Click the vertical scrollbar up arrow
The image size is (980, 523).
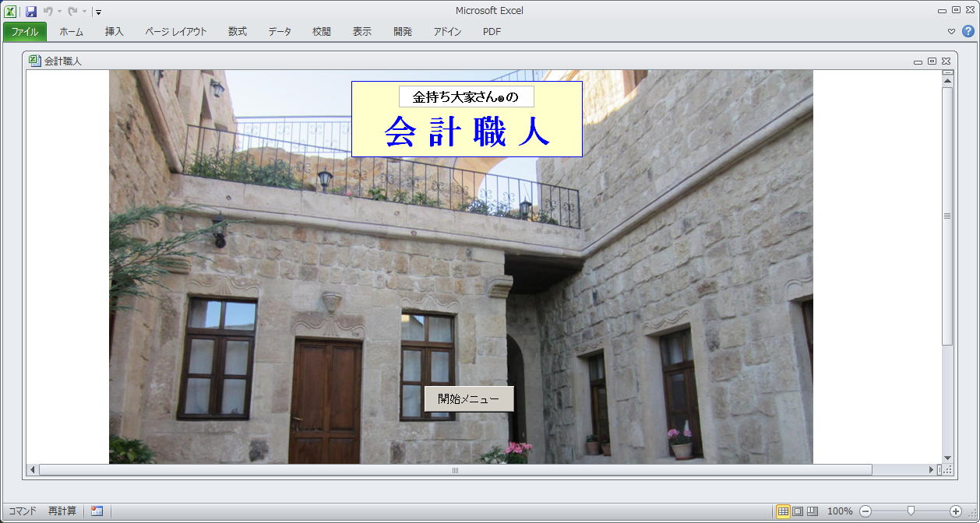[x=948, y=80]
